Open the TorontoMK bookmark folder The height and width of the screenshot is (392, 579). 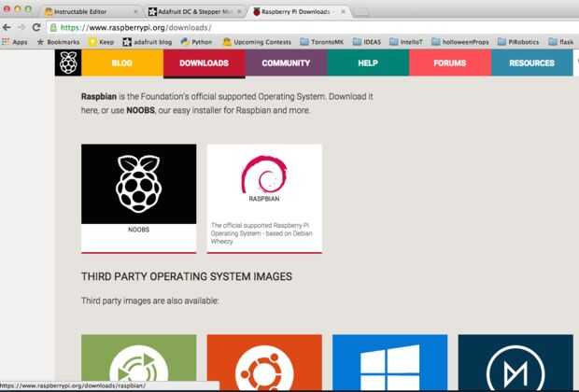pyautogui.click(x=321, y=42)
